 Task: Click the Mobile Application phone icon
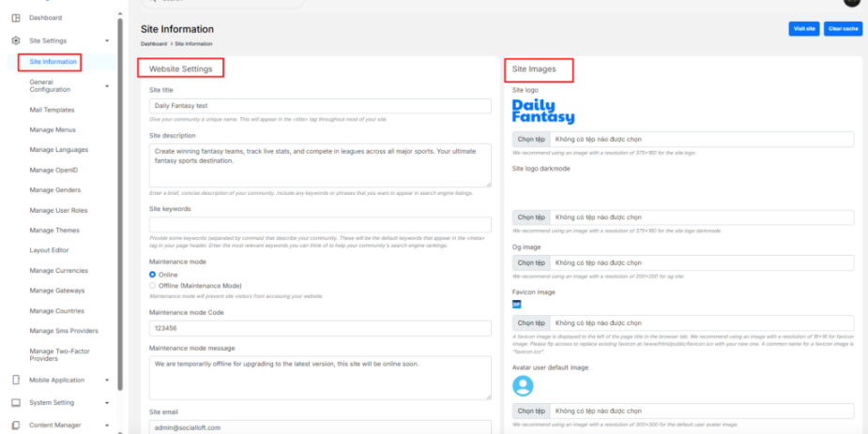16,381
